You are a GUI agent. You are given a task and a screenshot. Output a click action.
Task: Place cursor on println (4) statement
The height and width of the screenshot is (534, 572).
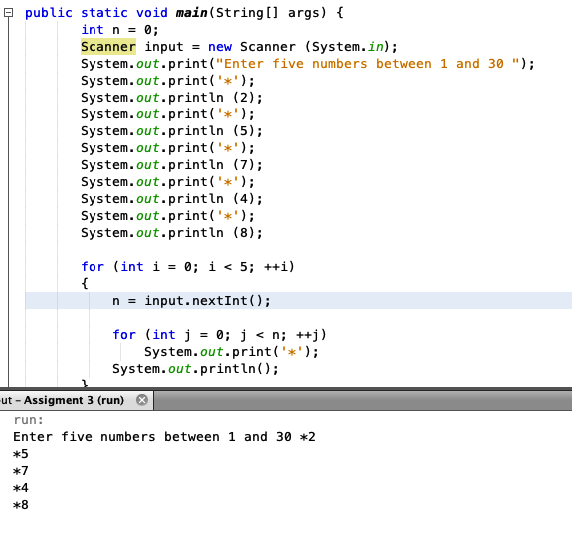[x=171, y=199]
